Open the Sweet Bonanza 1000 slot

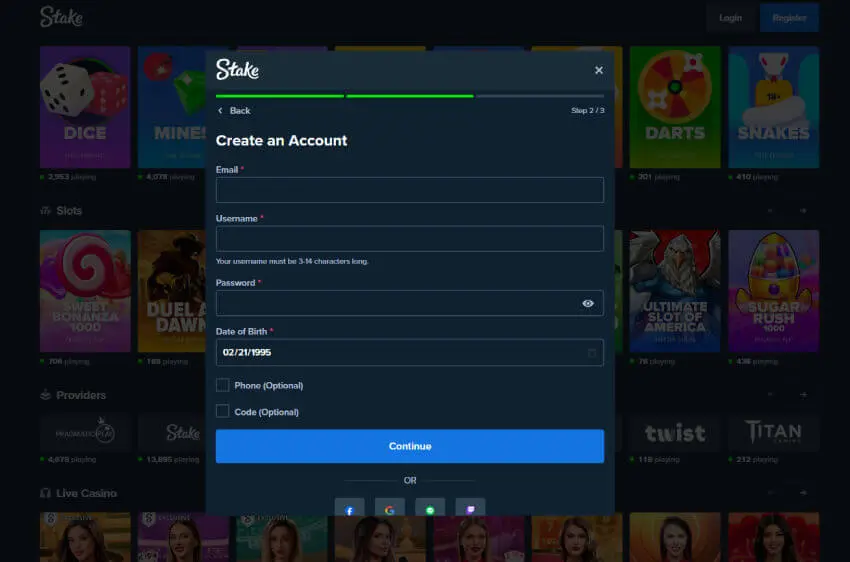(x=85, y=291)
